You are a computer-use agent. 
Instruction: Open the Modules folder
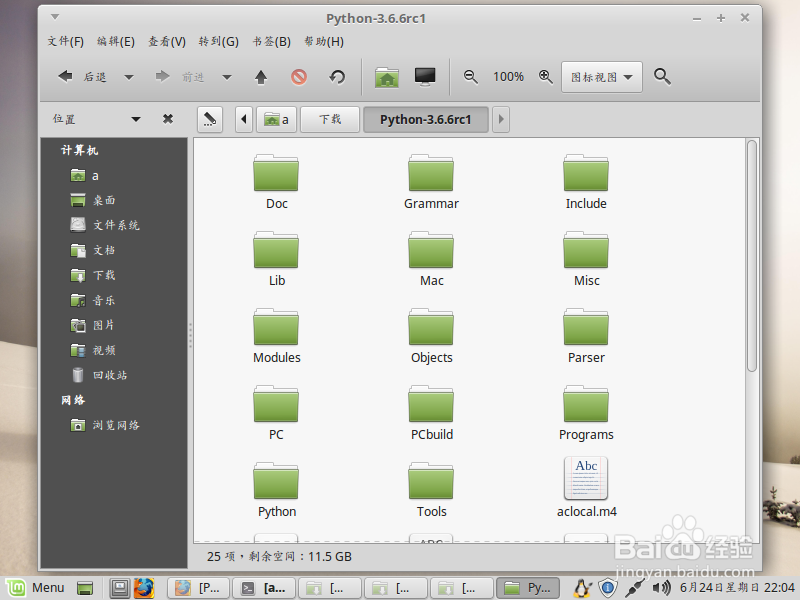[276, 334]
